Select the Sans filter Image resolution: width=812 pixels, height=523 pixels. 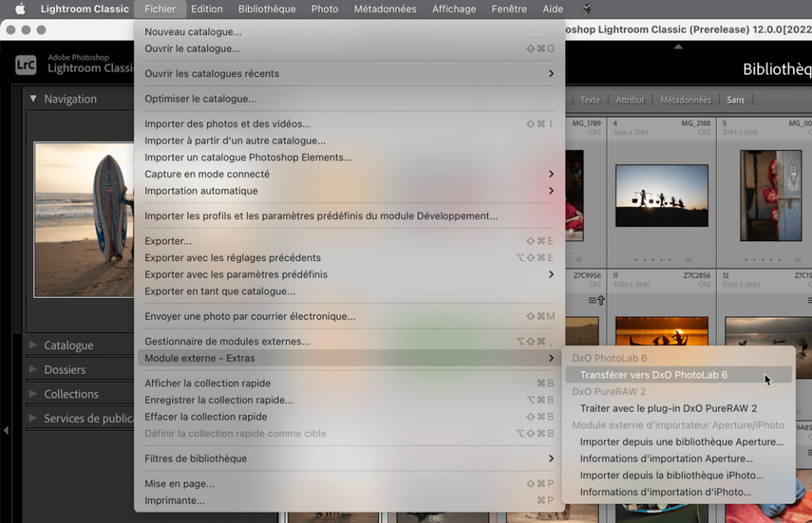point(735,100)
